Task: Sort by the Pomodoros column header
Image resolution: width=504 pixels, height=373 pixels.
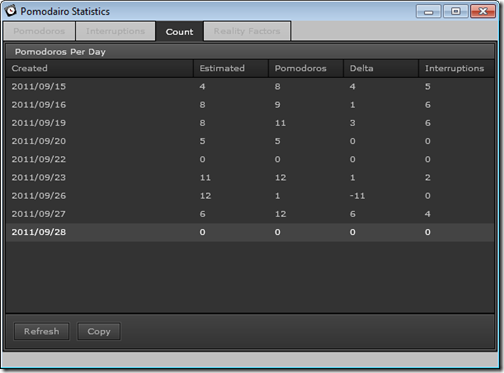Action: click(x=306, y=68)
